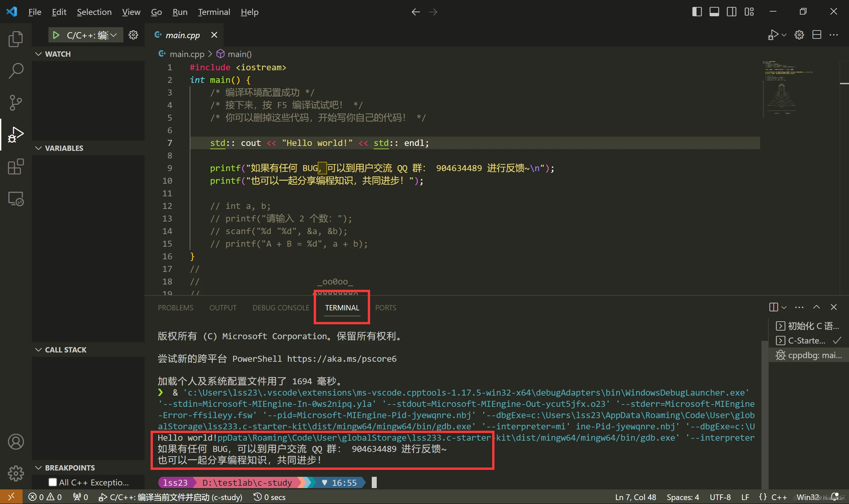Open the Extensions view

15,166
